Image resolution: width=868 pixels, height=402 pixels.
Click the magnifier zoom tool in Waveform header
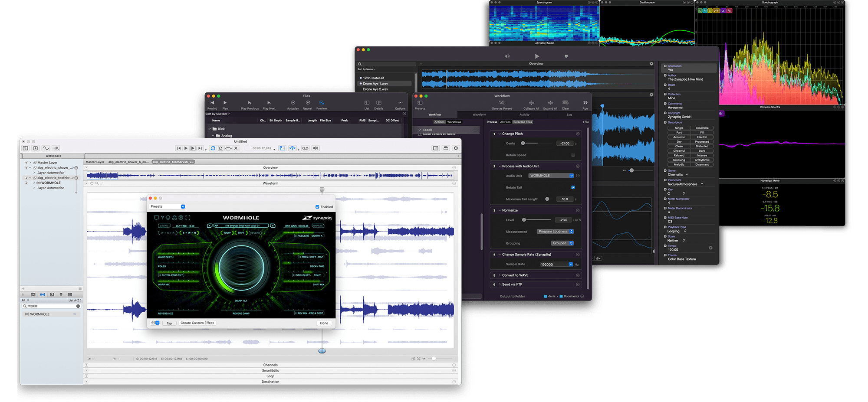tap(97, 183)
